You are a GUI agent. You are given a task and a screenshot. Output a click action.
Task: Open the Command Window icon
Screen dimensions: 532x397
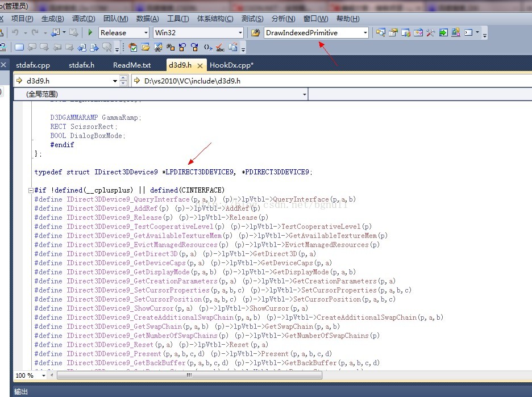click(468, 32)
